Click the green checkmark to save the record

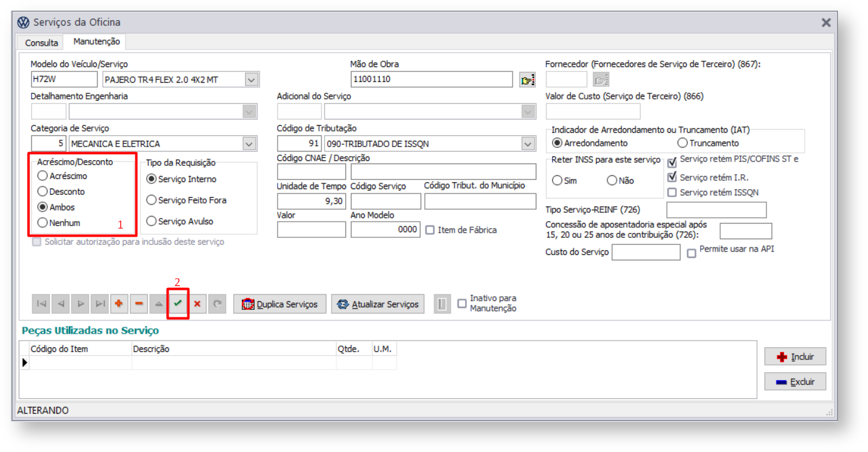(178, 304)
